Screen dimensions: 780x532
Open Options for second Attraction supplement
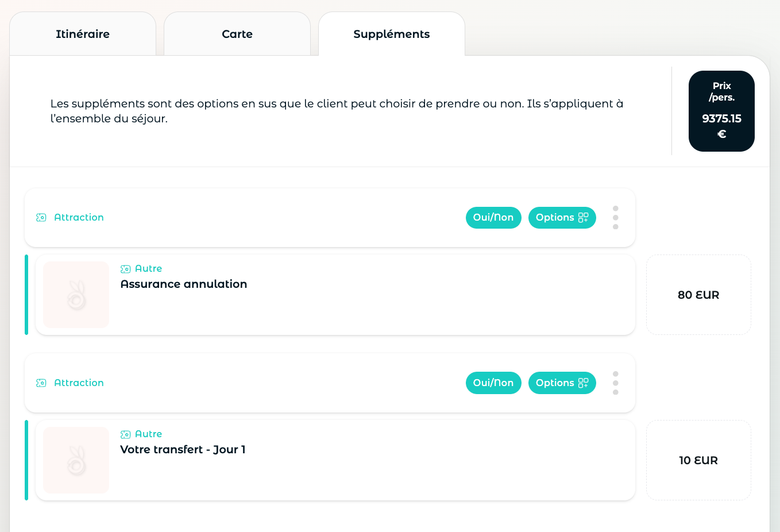point(562,383)
